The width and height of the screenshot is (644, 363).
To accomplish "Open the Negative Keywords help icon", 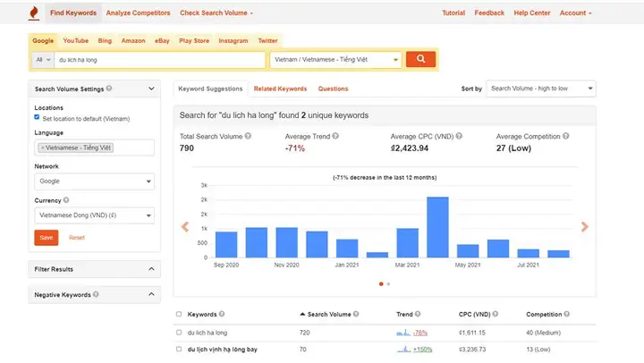I will click(96, 294).
